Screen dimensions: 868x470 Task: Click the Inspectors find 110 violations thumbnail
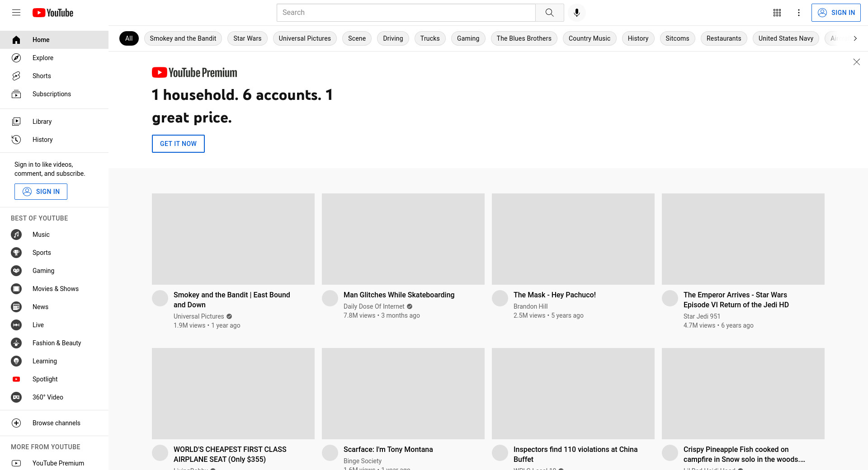[573, 394]
